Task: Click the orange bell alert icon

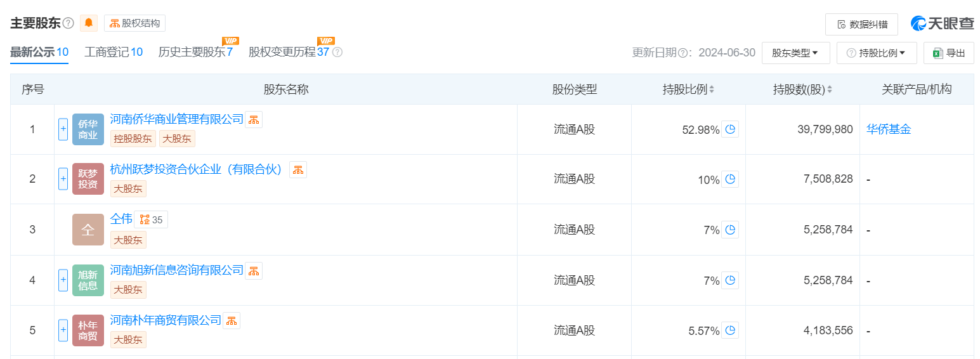Action: [x=89, y=23]
